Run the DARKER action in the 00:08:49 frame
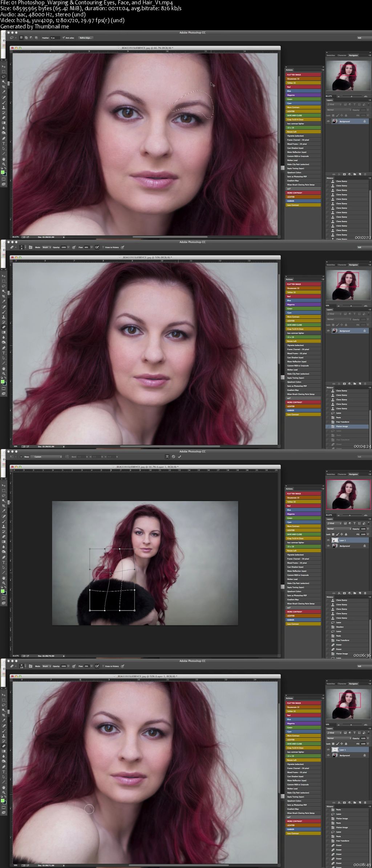The width and height of the screenshot is (372, 868). click(x=303, y=829)
